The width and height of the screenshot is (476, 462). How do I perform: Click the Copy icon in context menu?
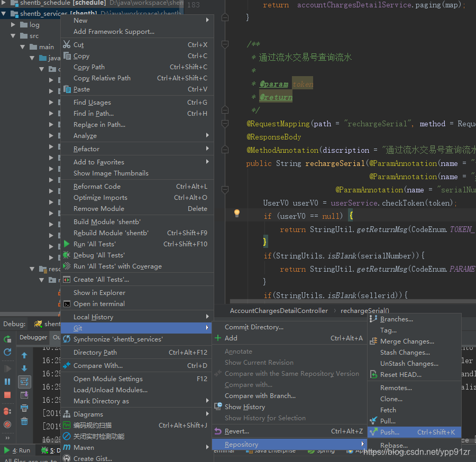(x=67, y=56)
